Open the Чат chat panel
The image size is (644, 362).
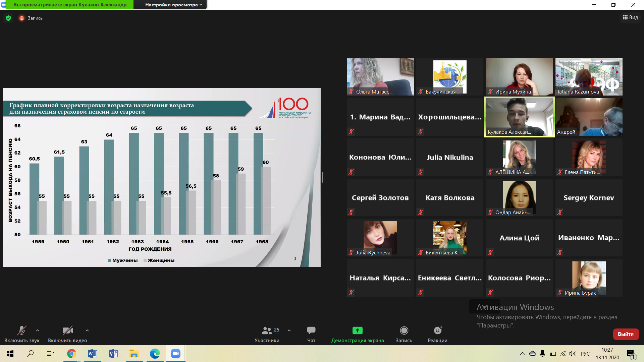[311, 334]
